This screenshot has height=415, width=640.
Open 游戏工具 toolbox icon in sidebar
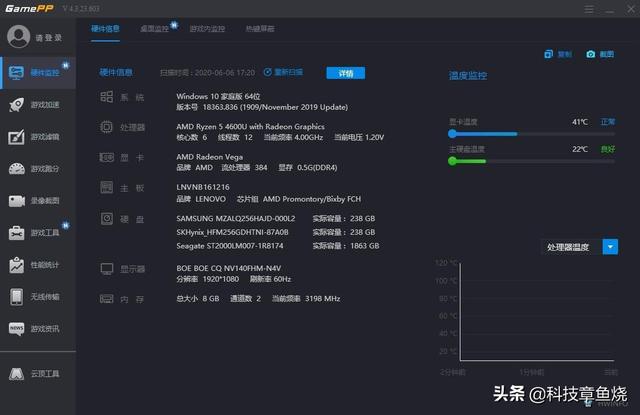[16, 233]
